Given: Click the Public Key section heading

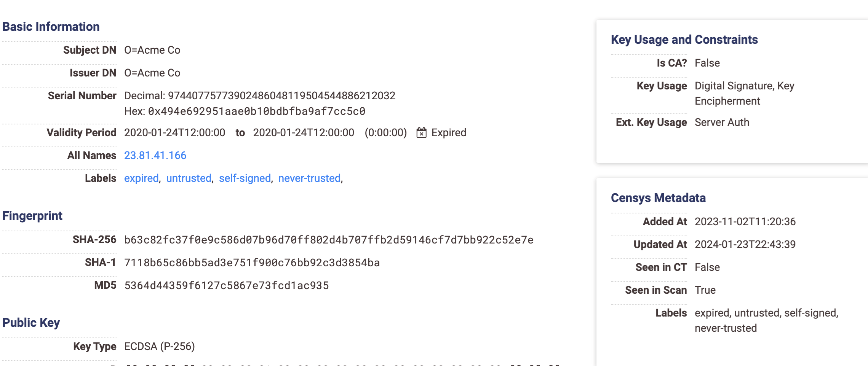Looking at the screenshot, I should point(31,323).
